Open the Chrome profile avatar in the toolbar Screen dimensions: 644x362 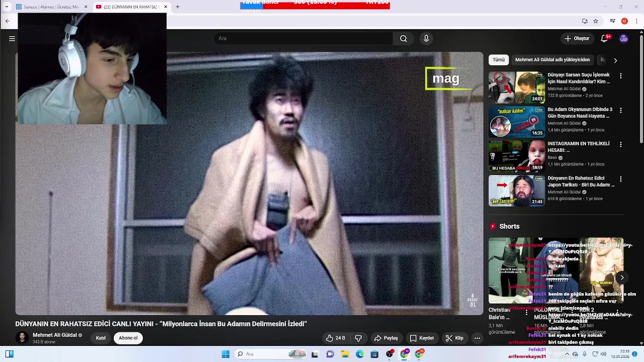pos(624,21)
